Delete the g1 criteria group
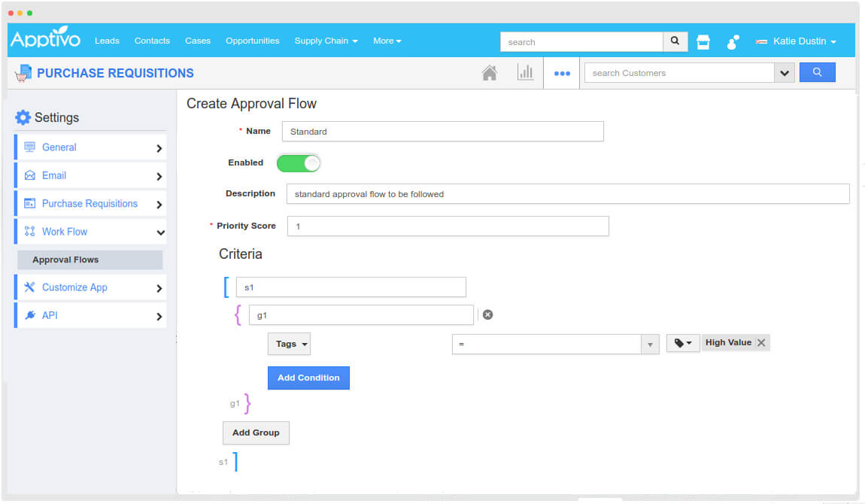865x504 pixels. [x=487, y=314]
